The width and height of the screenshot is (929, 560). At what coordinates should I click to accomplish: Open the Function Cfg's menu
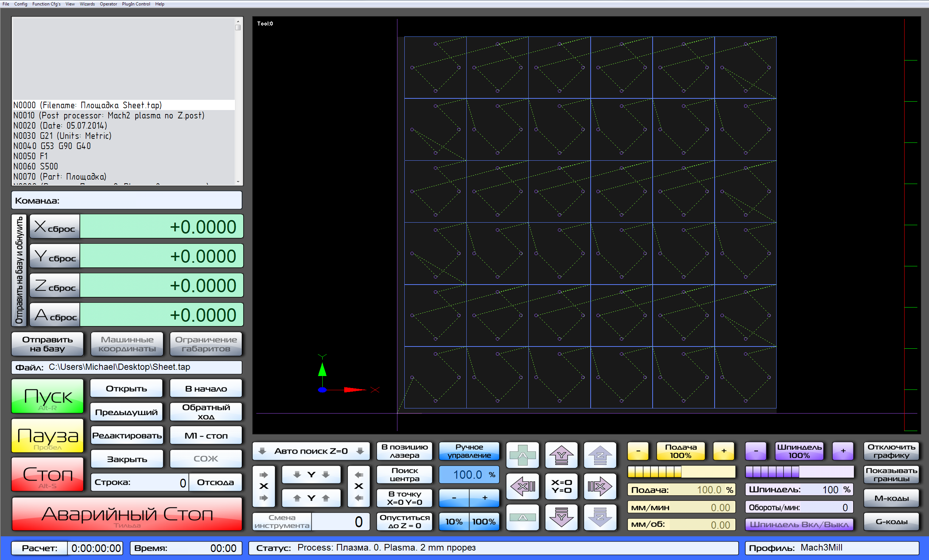pyautogui.click(x=46, y=4)
